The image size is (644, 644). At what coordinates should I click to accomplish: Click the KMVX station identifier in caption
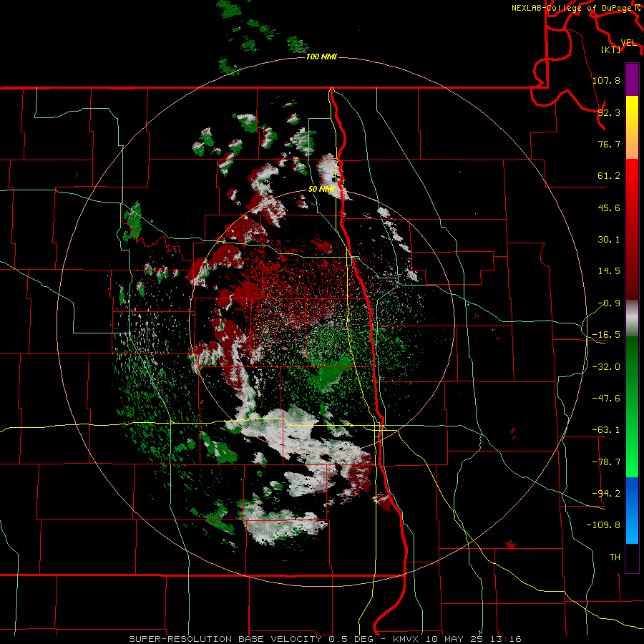(x=406, y=639)
